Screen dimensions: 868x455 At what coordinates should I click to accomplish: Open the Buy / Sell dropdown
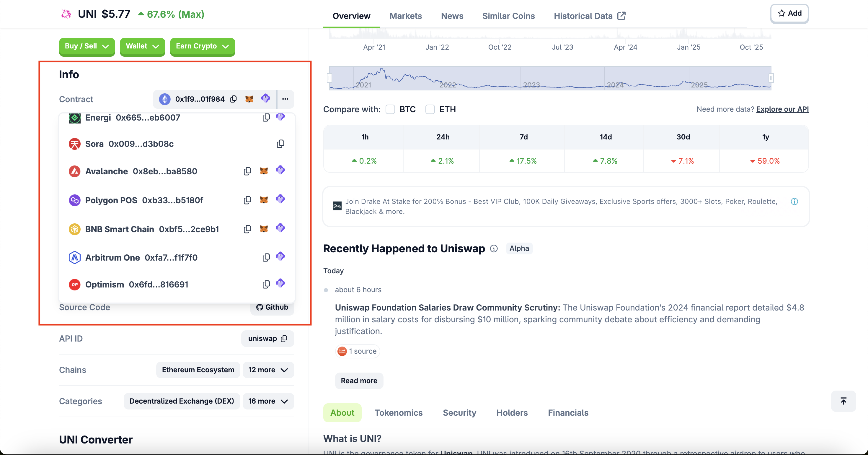87,46
